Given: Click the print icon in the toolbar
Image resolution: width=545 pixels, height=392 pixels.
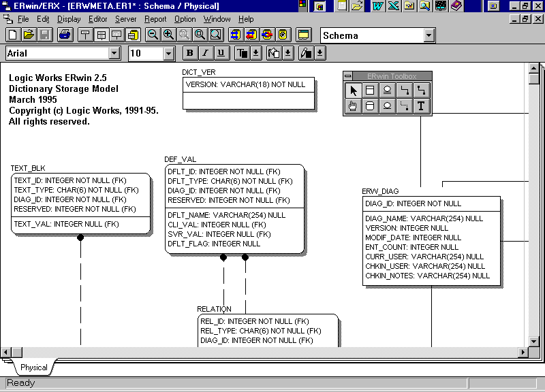Looking at the screenshot, I should pyautogui.click(x=65, y=35).
